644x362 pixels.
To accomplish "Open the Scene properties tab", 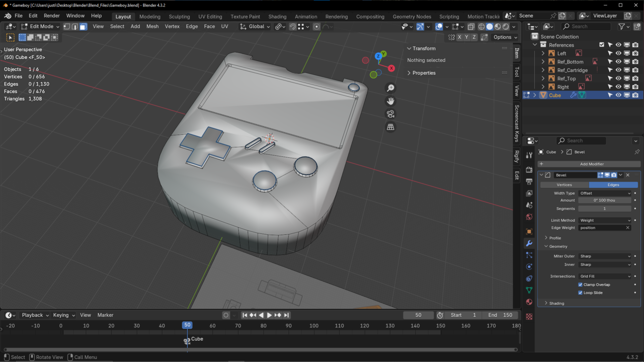I will click(529, 205).
